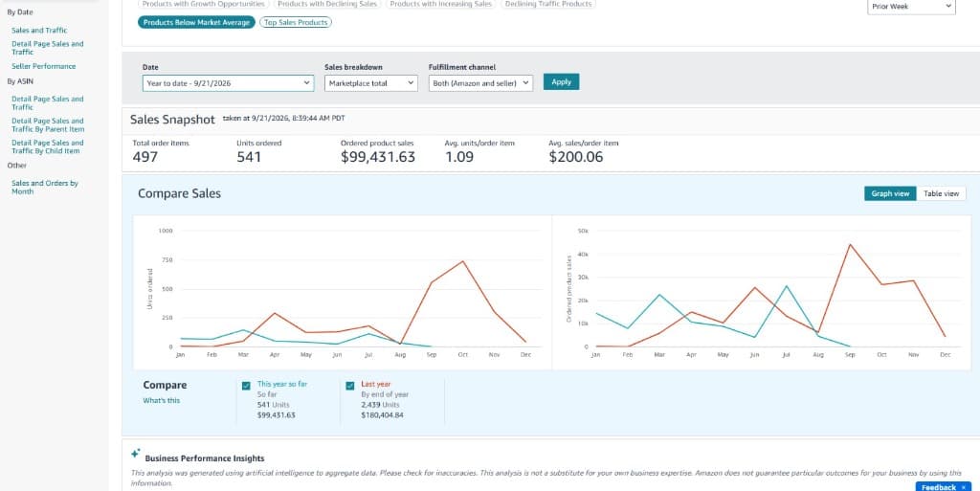Click Ordered product sales value $99,431.63

tap(377, 157)
